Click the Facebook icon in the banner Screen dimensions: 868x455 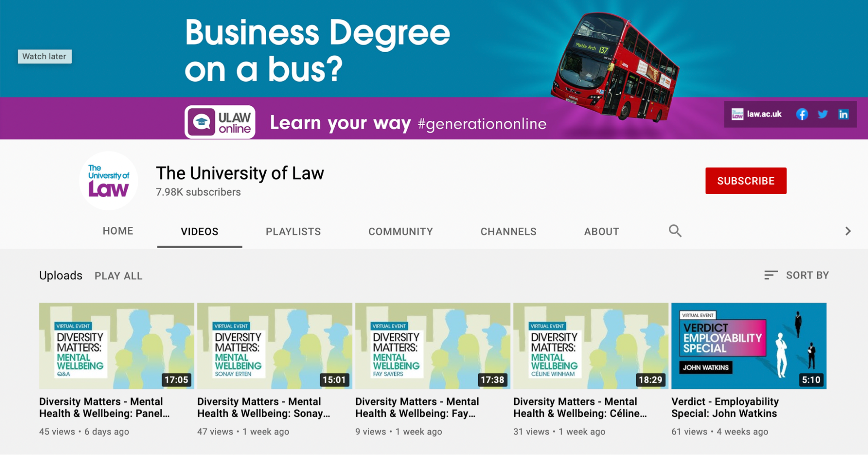click(802, 114)
